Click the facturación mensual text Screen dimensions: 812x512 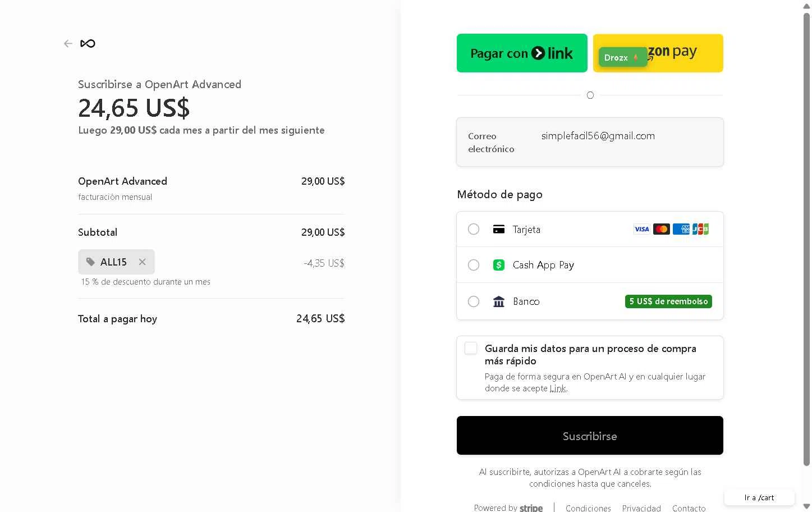(x=115, y=197)
